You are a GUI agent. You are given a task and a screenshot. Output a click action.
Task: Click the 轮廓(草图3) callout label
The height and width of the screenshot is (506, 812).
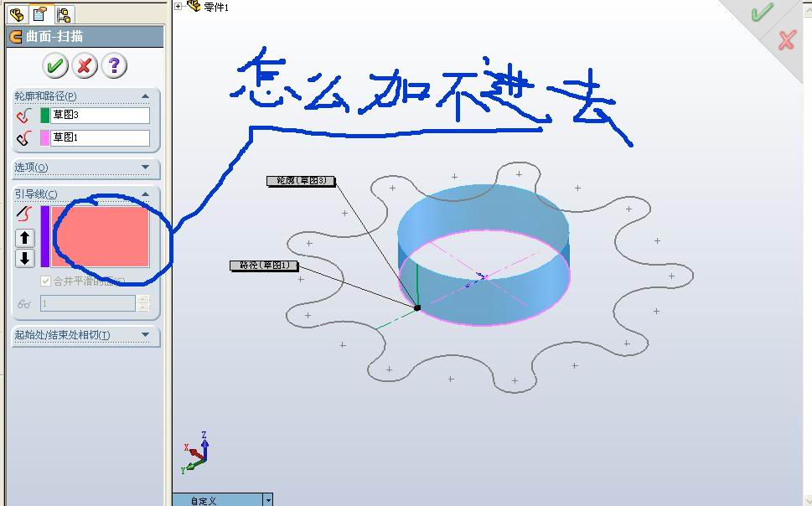(x=303, y=180)
